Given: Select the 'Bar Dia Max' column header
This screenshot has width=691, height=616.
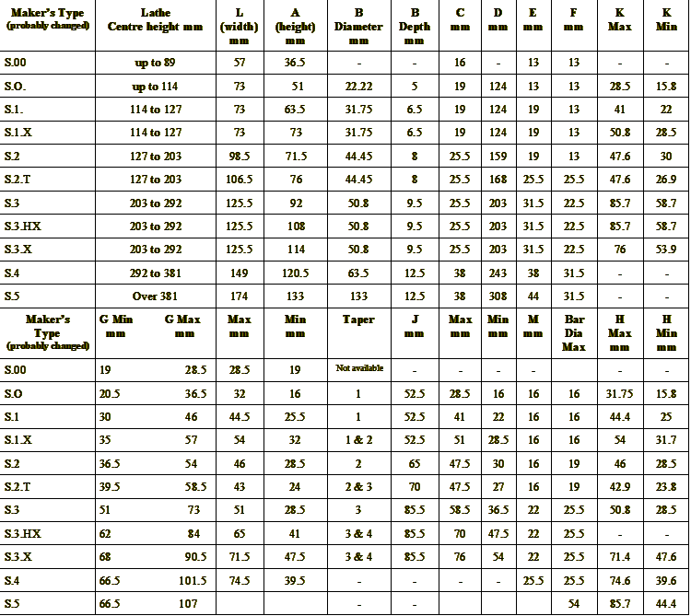Looking at the screenshot, I should (574, 333).
